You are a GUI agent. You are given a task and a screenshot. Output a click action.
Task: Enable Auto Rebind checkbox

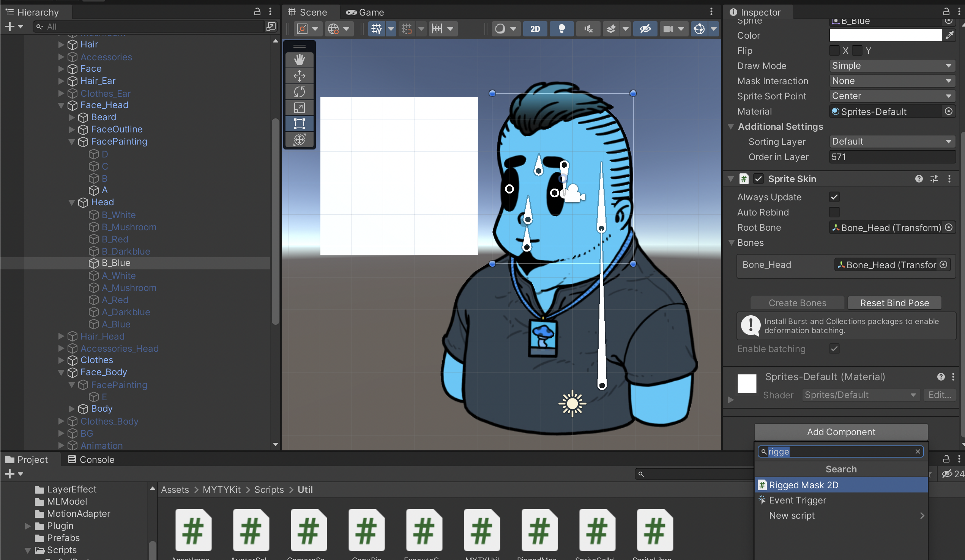(834, 212)
